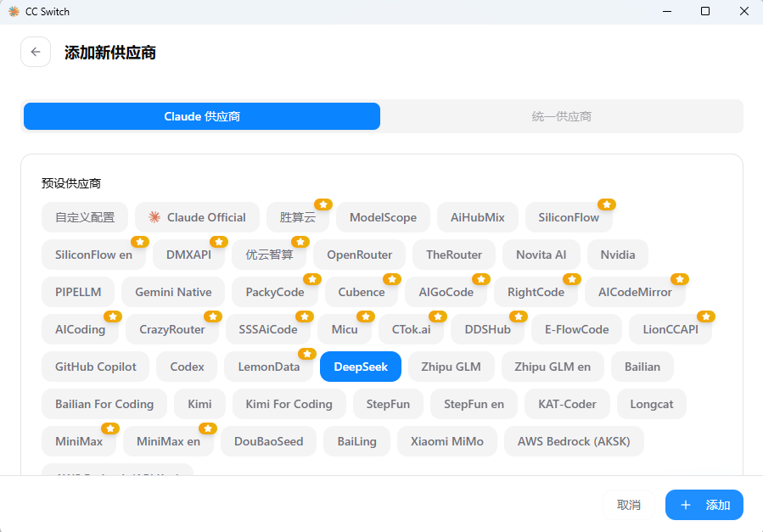Click the highlighted DeepSeek provider
Image resolution: width=763 pixels, height=532 pixels.
click(x=361, y=367)
